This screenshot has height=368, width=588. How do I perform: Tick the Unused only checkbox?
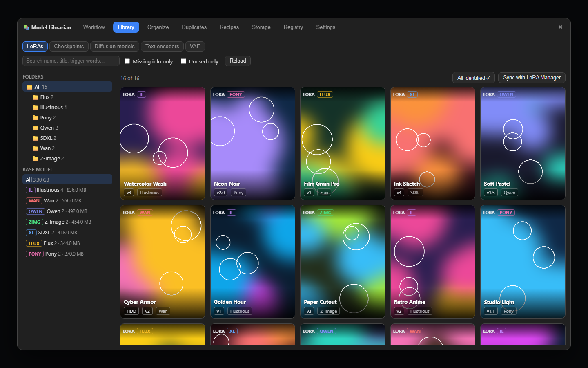point(183,61)
